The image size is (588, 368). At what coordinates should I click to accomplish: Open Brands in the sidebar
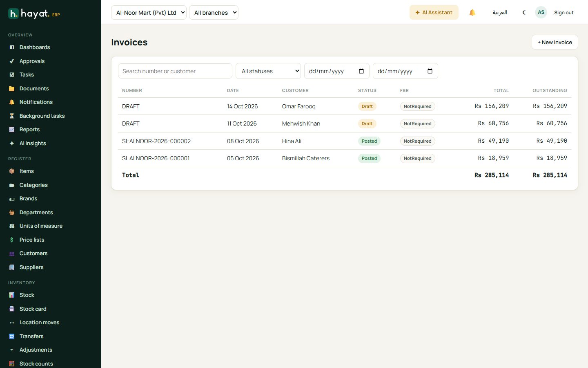(28, 199)
